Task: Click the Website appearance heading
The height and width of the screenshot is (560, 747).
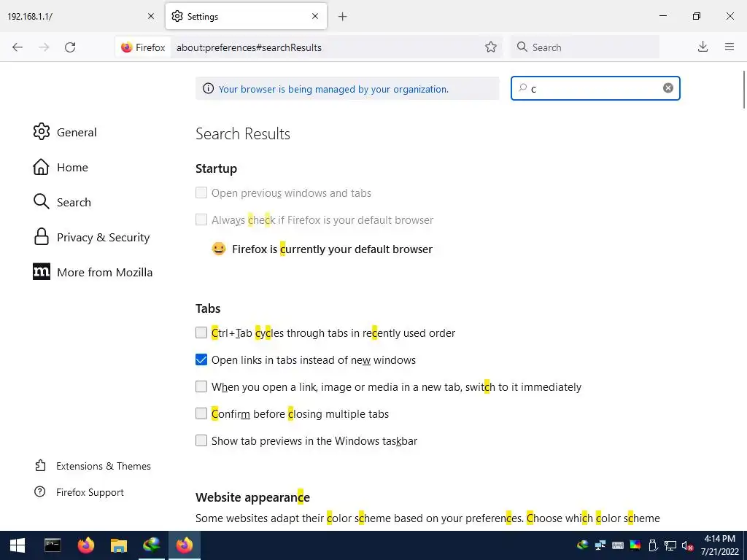Action: pos(252,497)
